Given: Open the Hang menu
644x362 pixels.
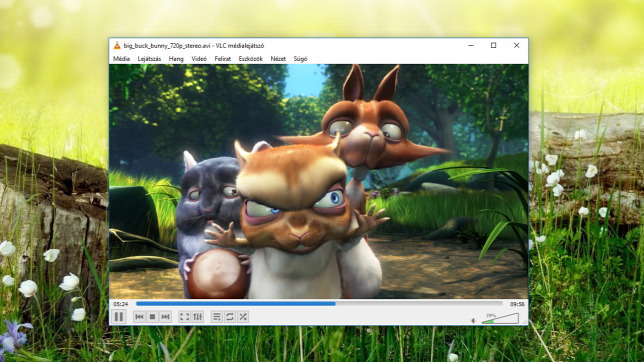Looking at the screenshot, I should (176, 59).
